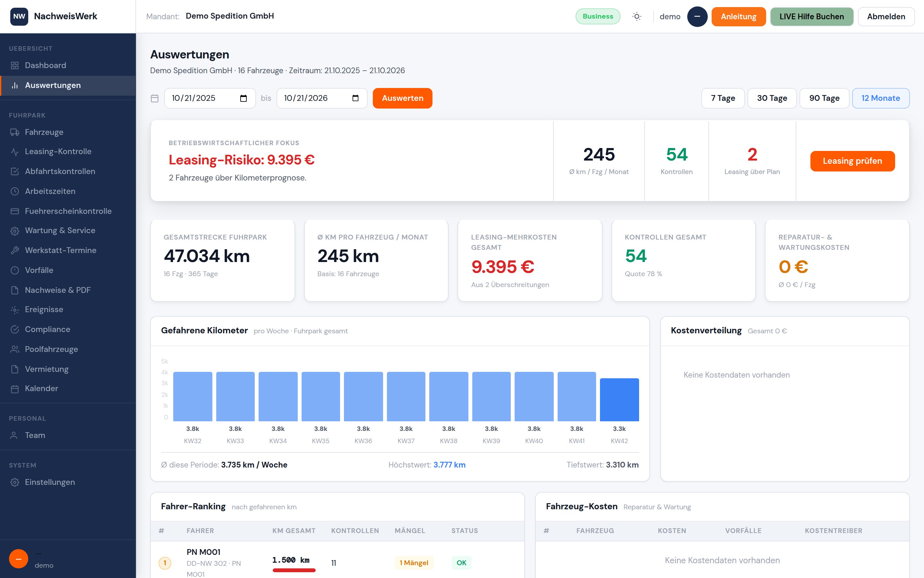Open Vermietung in the sidebar
Viewport: 924px width, 578px height.
[x=68, y=369]
